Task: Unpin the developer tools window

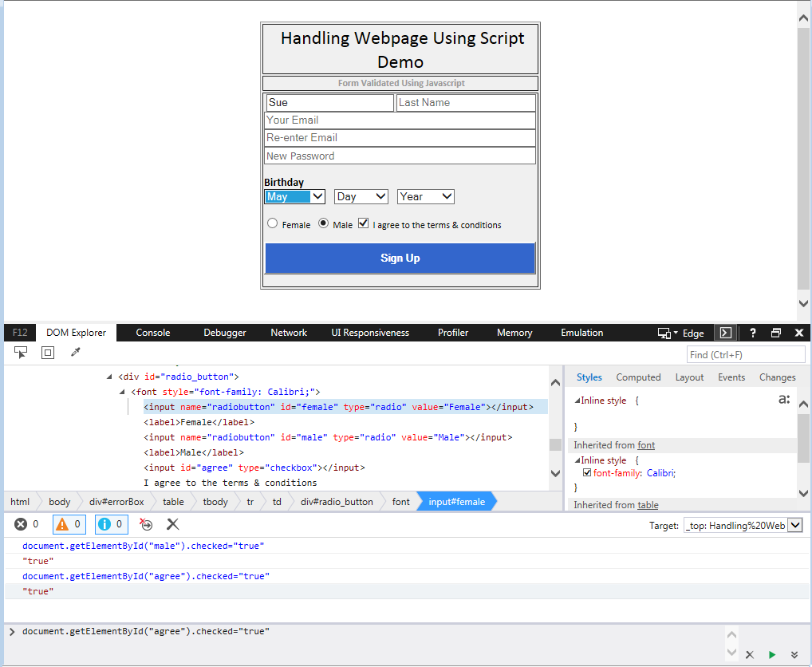Action: point(776,333)
